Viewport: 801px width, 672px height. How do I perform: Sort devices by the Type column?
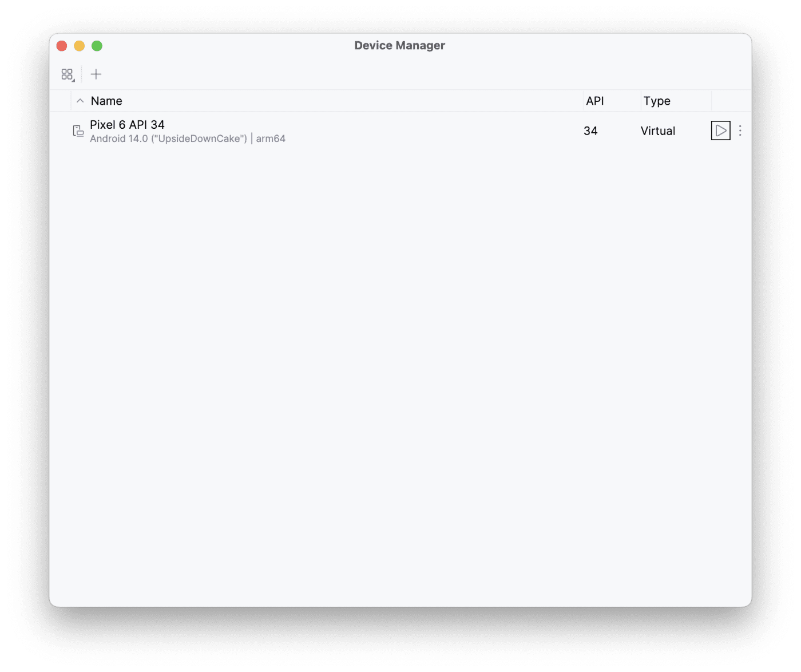point(657,101)
